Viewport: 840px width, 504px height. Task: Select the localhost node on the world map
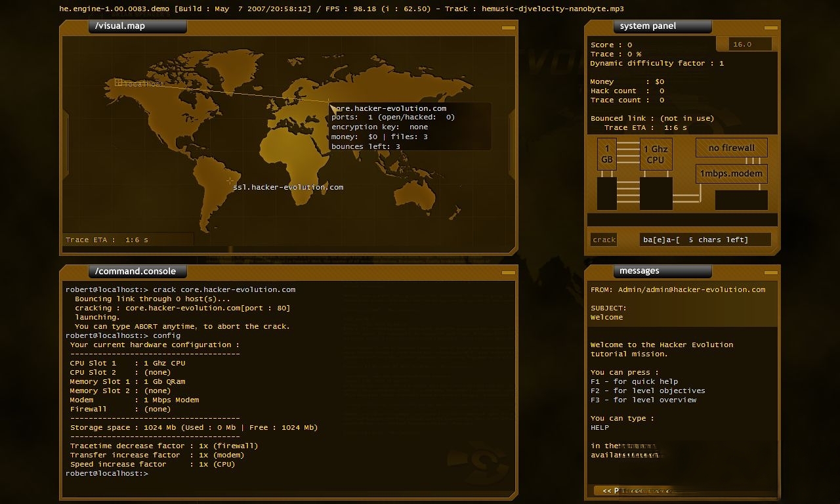(x=119, y=83)
